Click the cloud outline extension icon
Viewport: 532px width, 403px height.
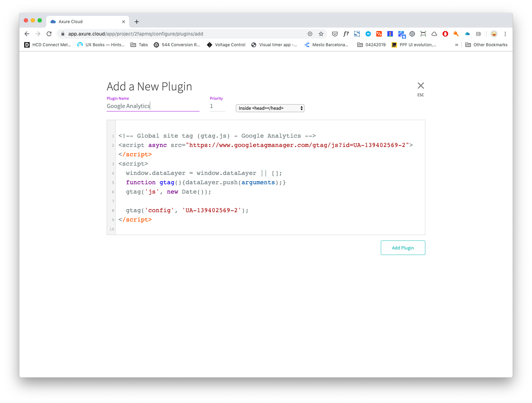click(434, 34)
